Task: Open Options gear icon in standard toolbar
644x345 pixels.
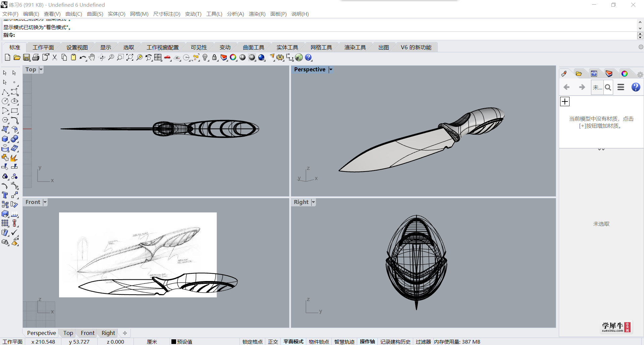Action: [x=280, y=58]
